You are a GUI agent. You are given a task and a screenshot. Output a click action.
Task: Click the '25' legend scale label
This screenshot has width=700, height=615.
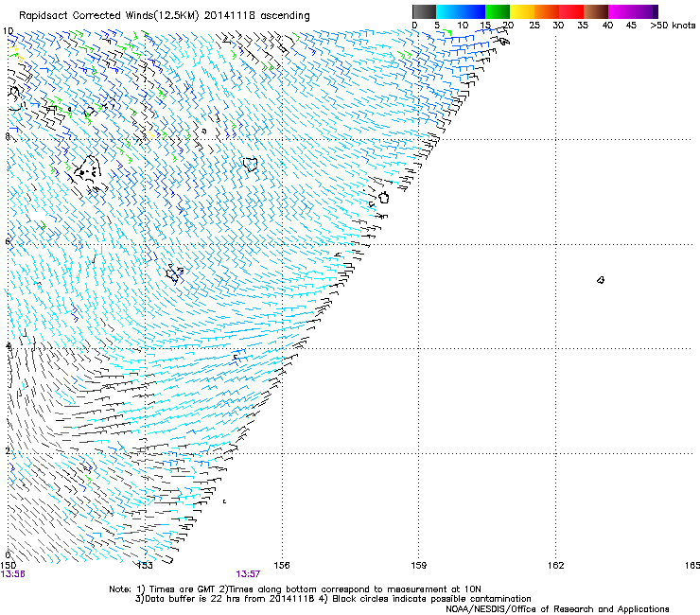(534, 26)
